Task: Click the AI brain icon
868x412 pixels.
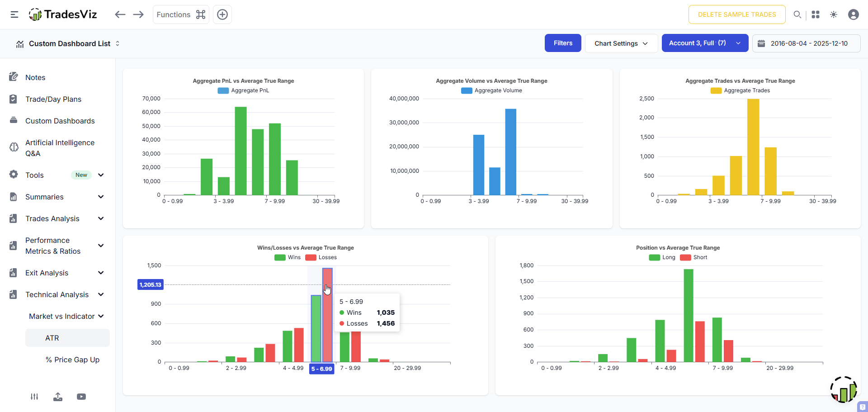Action: click(x=14, y=147)
